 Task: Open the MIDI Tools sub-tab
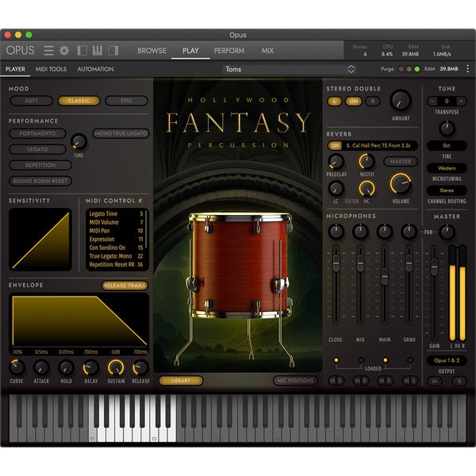[x=51, y=69]
